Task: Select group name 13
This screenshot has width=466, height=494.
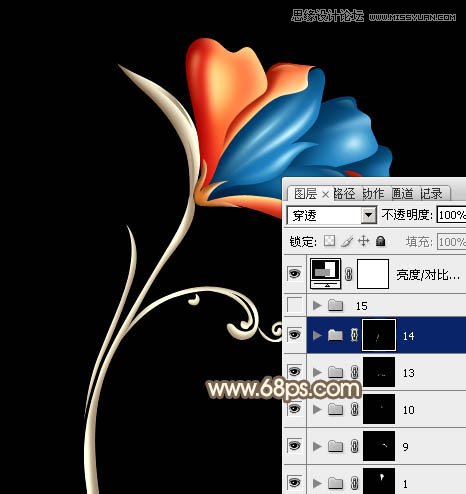Action: click(409, 373)
